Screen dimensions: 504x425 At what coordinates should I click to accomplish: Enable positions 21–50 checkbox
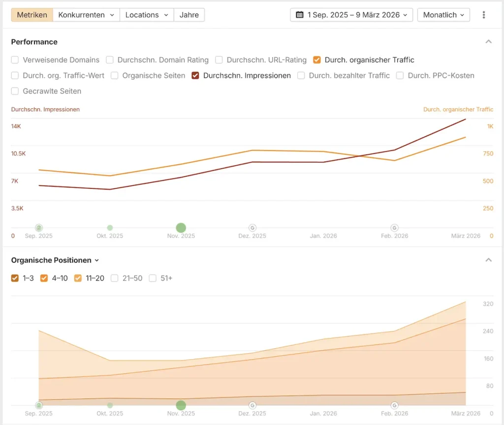[x=114, y=278]
